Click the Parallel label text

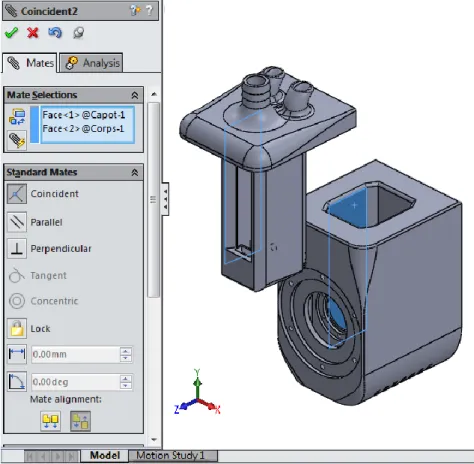46,222
